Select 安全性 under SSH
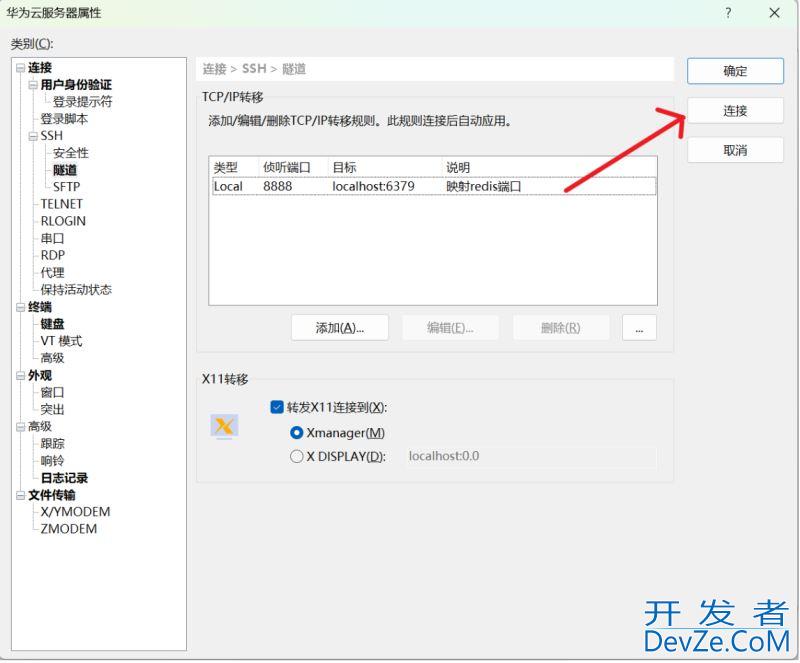The height and width of the screenshot is (663, 800). pos(70,153)
